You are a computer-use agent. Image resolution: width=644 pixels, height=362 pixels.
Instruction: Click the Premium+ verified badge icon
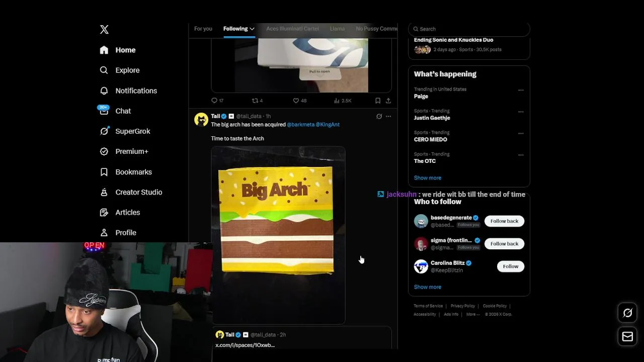click(x=104, y=151)
